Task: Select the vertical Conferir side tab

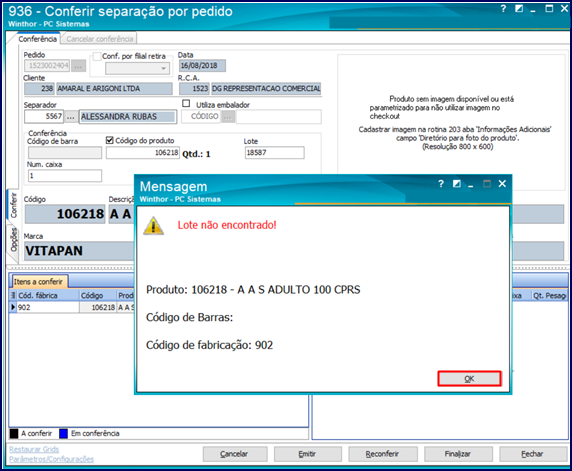Action: pos(13,205)
